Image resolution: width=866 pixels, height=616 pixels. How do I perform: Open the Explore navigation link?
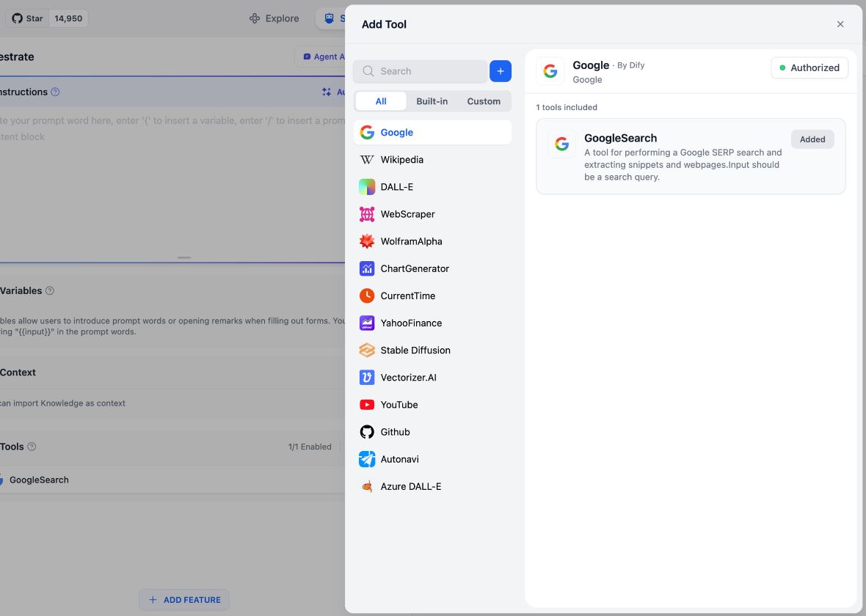(274, 18)
